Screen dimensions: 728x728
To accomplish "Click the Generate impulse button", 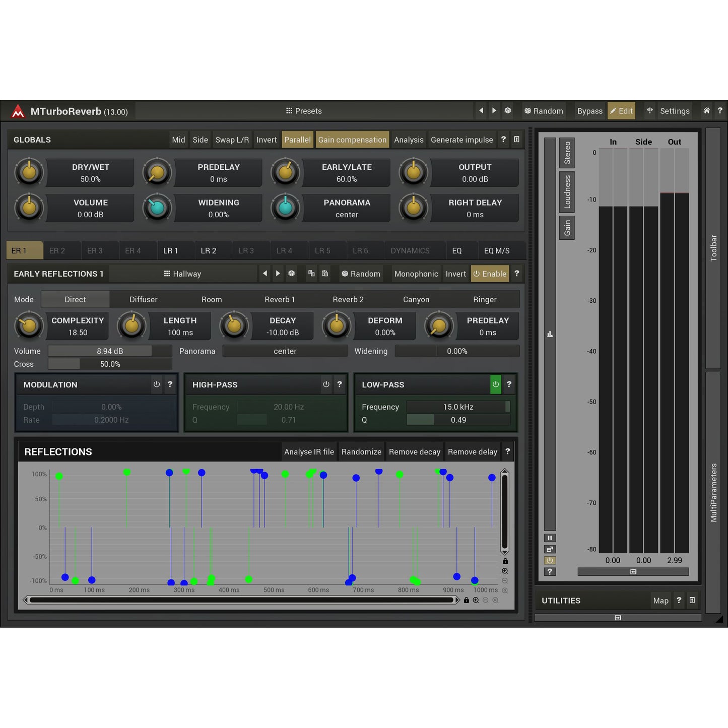I will click(461, 140).
